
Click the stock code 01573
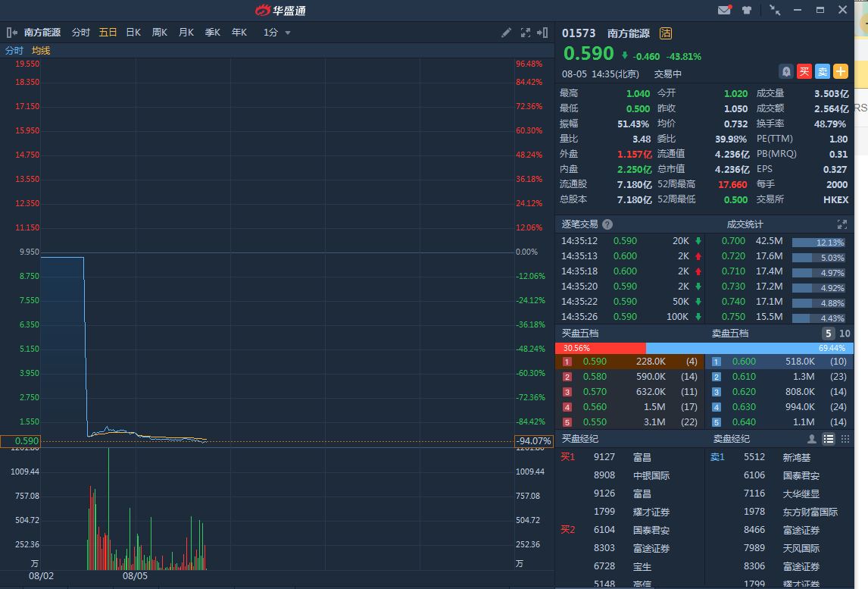(579, 33)
